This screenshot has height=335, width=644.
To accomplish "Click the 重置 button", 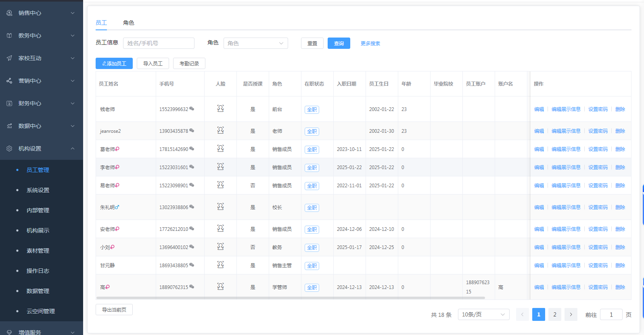I will [312, 43].
